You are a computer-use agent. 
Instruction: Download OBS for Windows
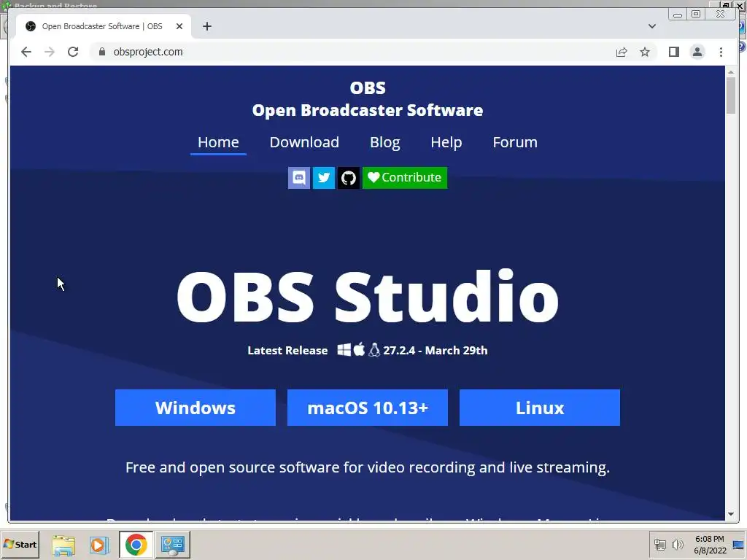[x=196, y=408]
